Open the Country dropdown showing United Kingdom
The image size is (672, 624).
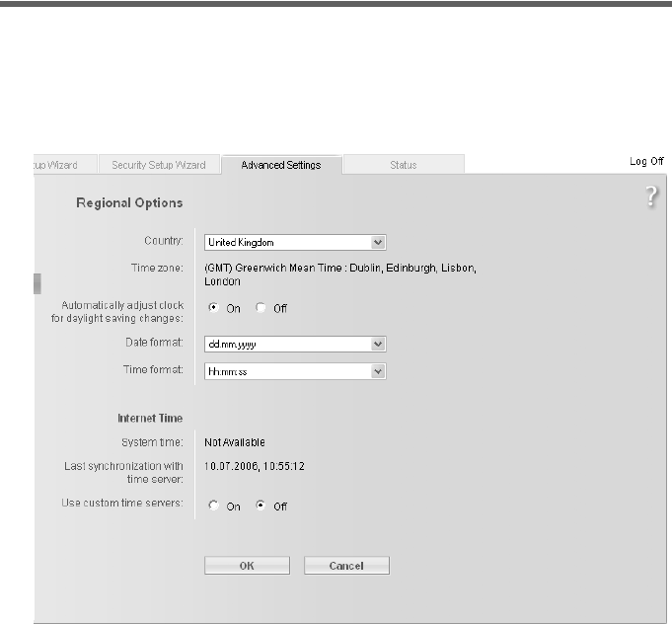pos(295,242)
